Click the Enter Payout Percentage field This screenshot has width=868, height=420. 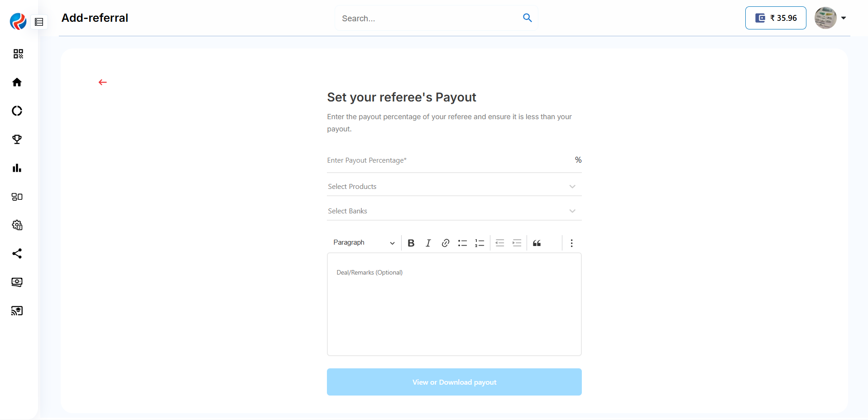click(448, 161)
